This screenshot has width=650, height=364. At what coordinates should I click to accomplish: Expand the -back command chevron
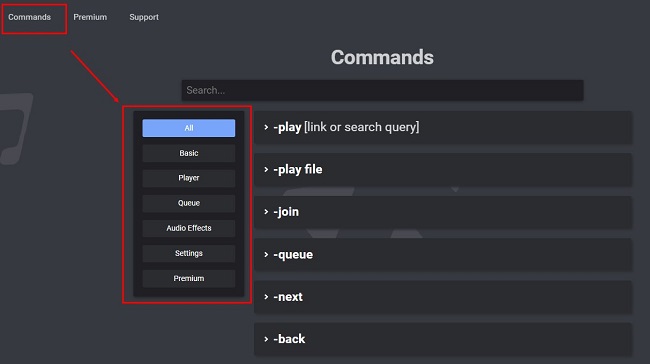(266, 339)
